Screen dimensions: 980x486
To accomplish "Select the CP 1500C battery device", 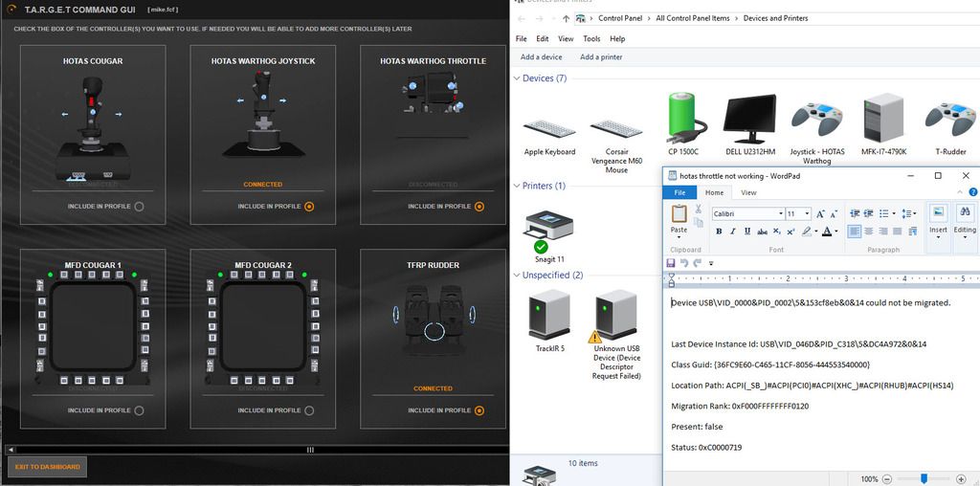I will (683, 120).
